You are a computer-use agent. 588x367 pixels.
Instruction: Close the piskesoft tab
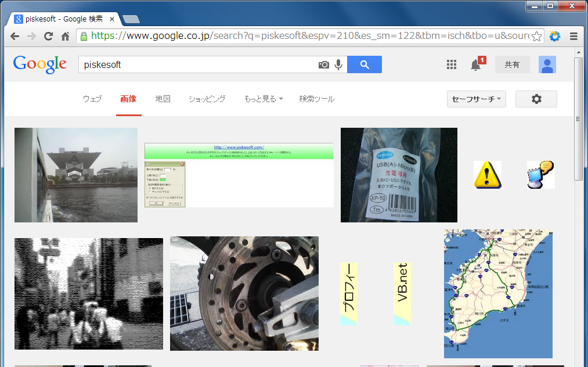pos(112,19)
